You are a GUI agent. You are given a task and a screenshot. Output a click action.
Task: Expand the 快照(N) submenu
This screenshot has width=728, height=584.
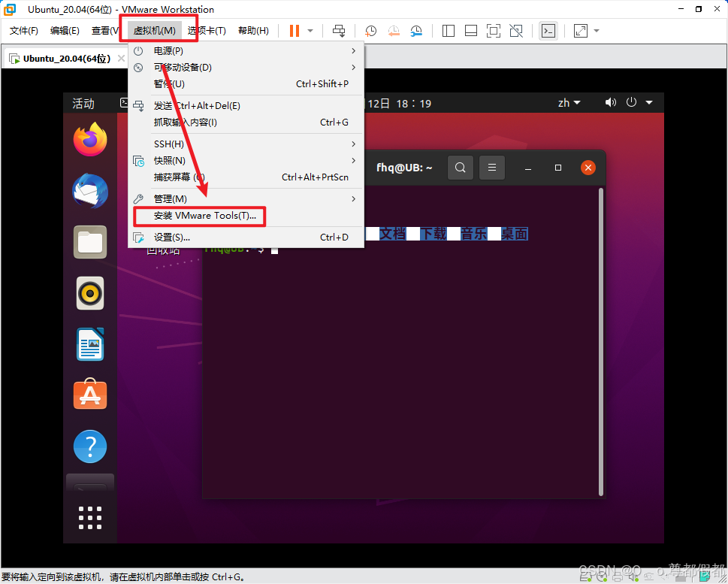click(246, 160)
